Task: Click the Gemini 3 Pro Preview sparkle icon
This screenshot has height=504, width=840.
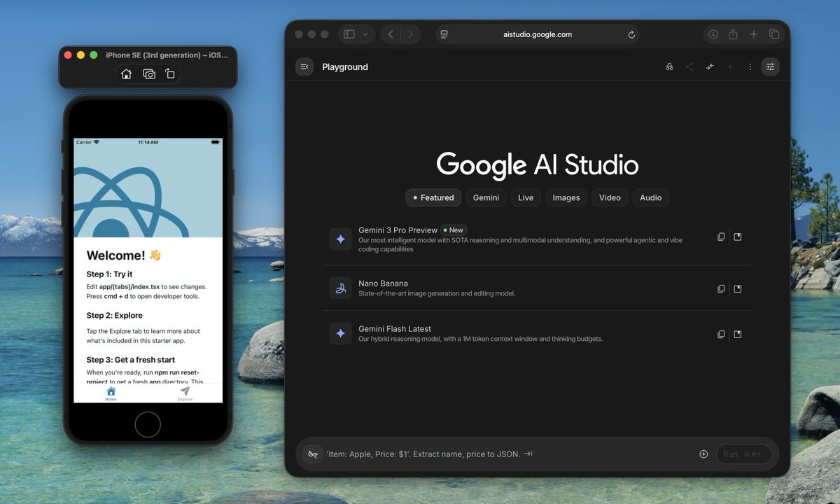Action: [x=340, y=239]
